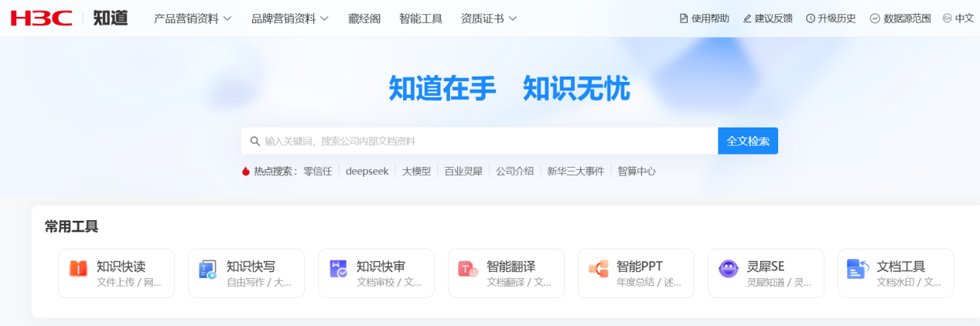Viewport: 980px width, 326px height.
Task: Open 使用帮助 in the top bar
Action: [704, 19]
